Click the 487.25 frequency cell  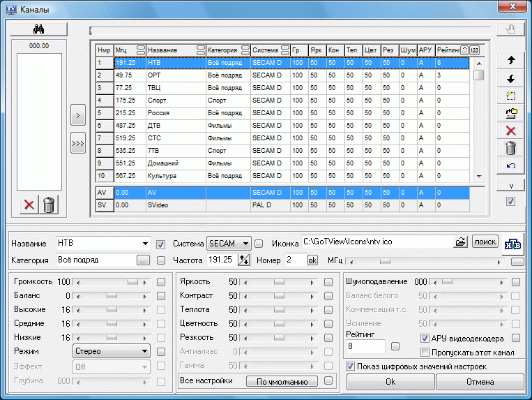tap(130, 126)
